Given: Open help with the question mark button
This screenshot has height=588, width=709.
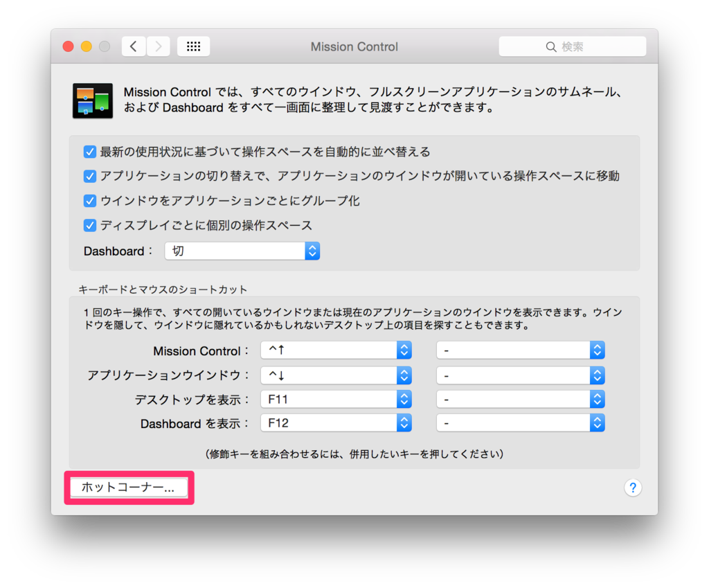Looking at the screenshot, I should click(x=633, y=488).
